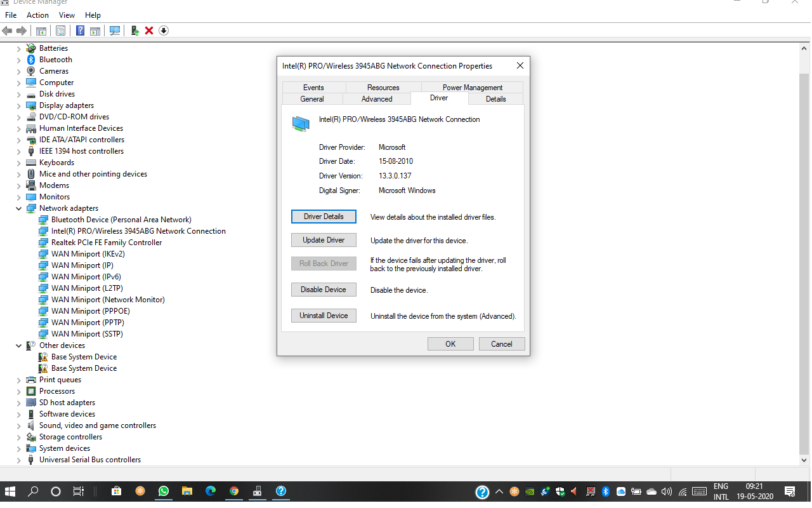Image resolution: width=812 pixels, height=508 pixels.
Task: Expand the Universal Serial Bus controllers category
Action: click(19, 460)
